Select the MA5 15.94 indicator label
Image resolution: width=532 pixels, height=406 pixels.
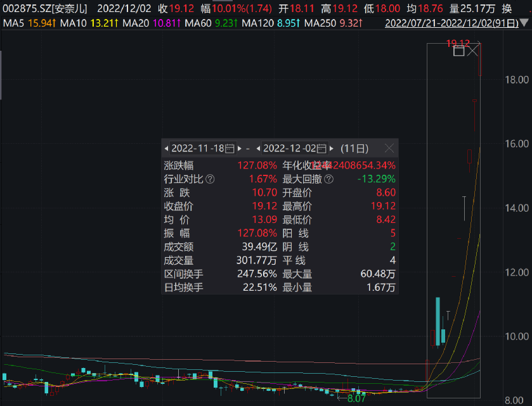pyautogui.click(x=29, y=23)
